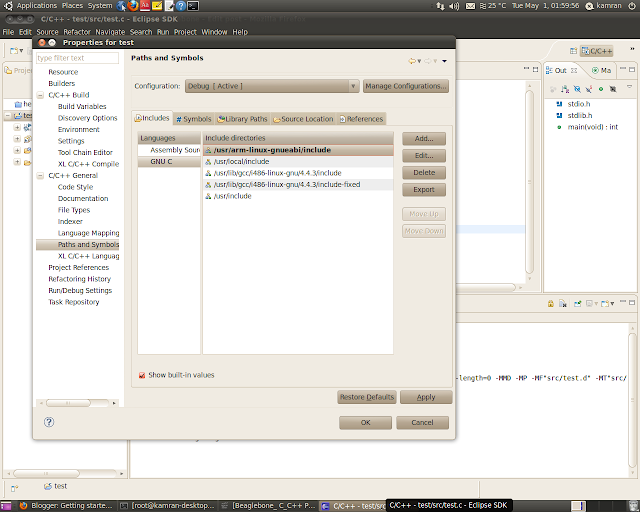The height and width of the screenshot is (512, 640).
Task: Click the mail envelope indicator
Action: point(470,6)
